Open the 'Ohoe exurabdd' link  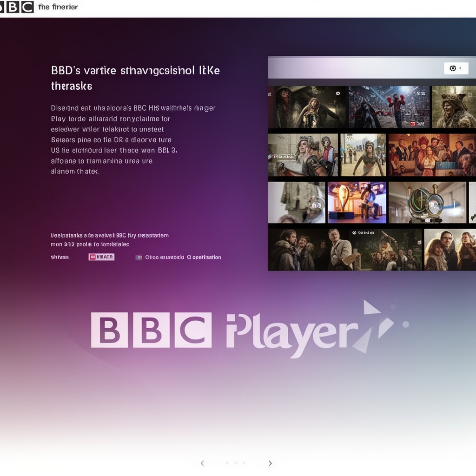(x=165, y=257)
